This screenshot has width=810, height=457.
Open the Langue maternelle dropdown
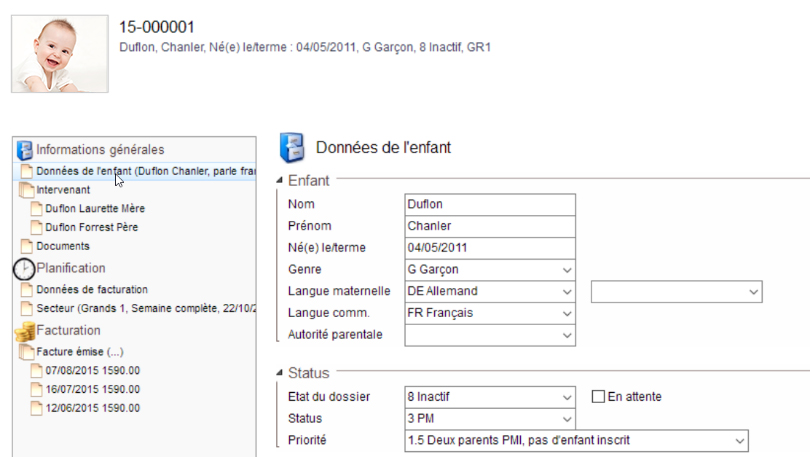pos(567,292)
